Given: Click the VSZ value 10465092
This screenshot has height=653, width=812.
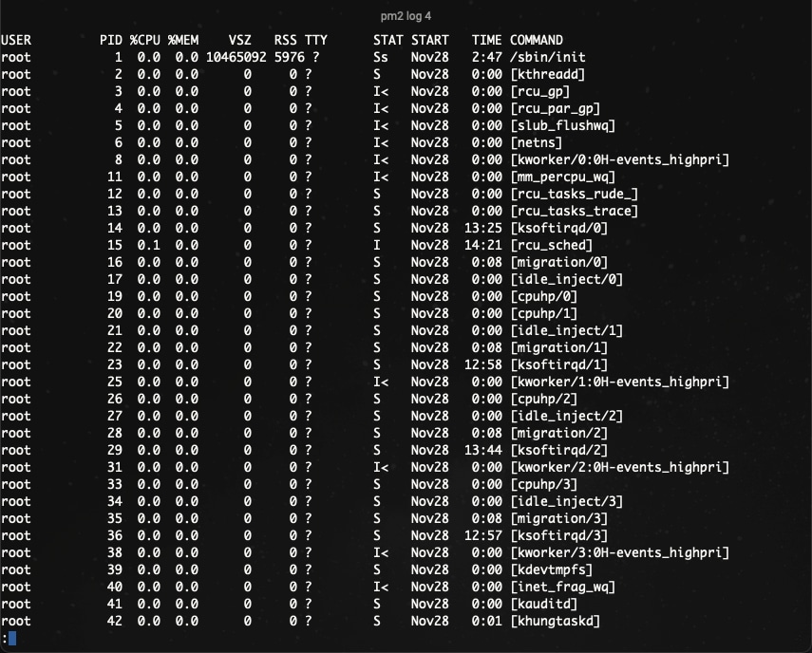Looking at the screenshot, I should coord(236,57).
